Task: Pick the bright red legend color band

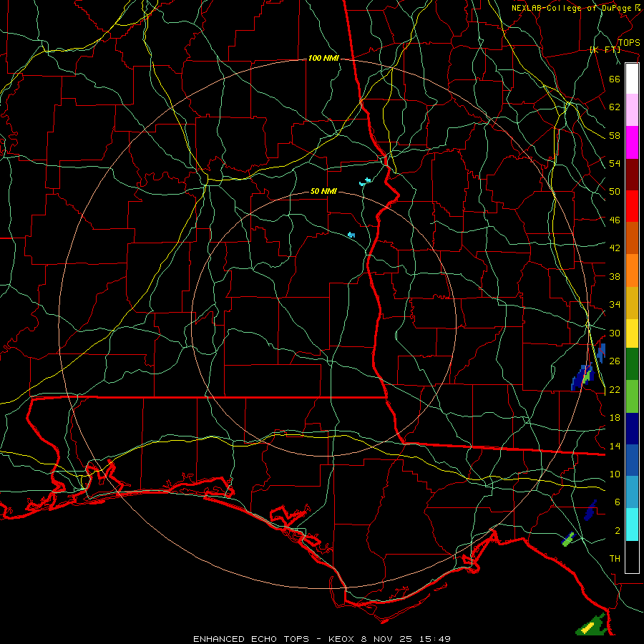Action: coord(632,206)
